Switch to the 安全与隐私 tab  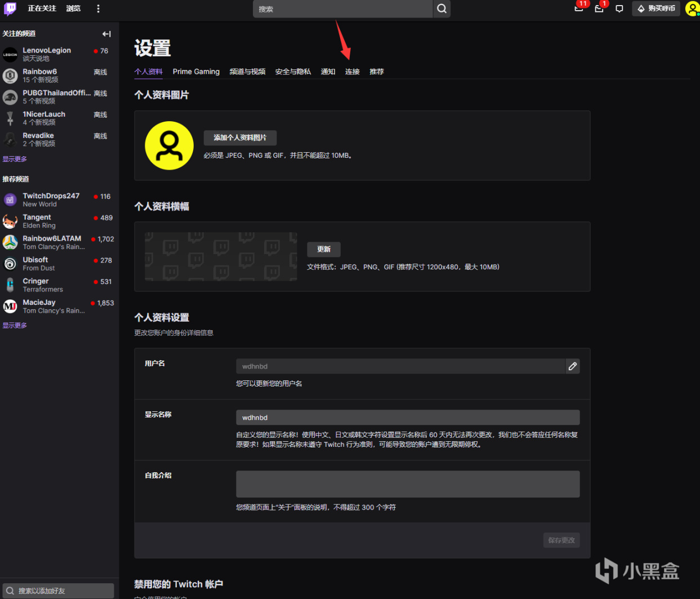[293, 72]
